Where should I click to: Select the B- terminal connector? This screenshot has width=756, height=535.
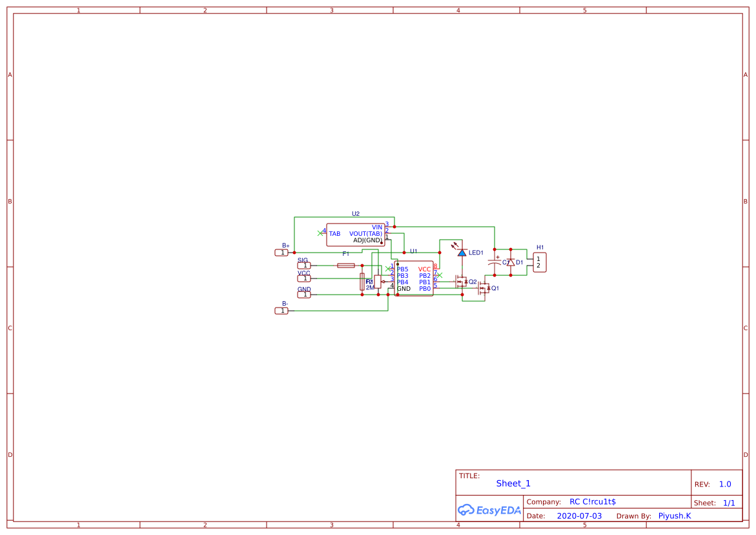(281, 310)
